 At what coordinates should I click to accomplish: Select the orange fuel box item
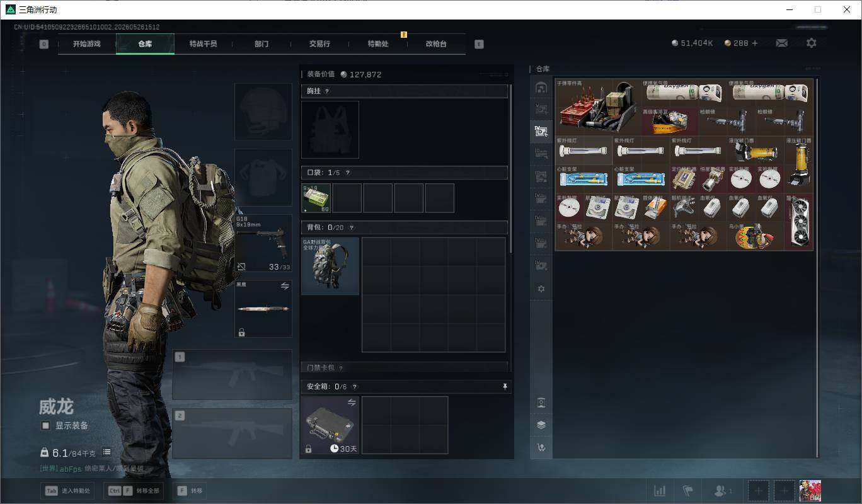[x=655, y=207]
